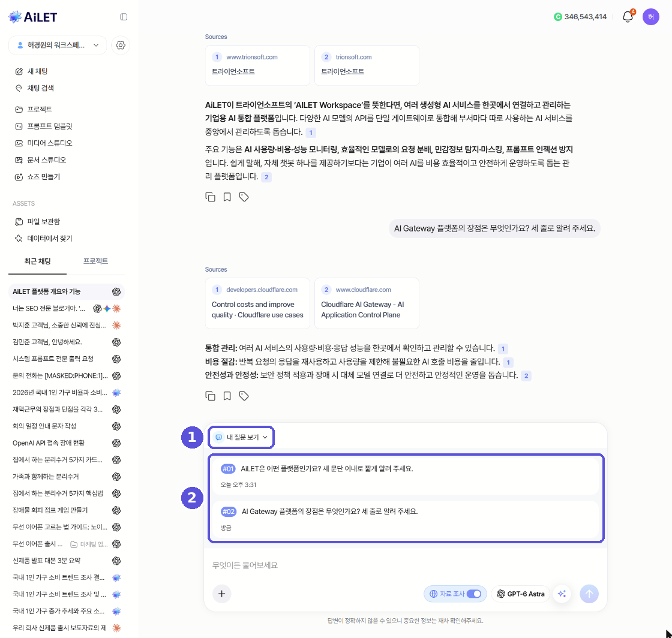The height and width of the screenshot is (638, 672).
Task: Open chat '장애물 회피 점프 게임 만들기'
Action: coord(67,510)
